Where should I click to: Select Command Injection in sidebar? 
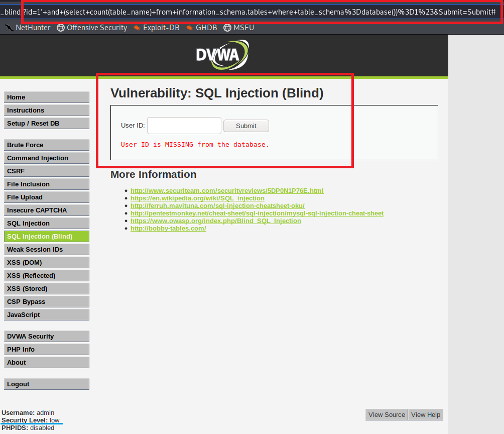click(x=47, y=158)
